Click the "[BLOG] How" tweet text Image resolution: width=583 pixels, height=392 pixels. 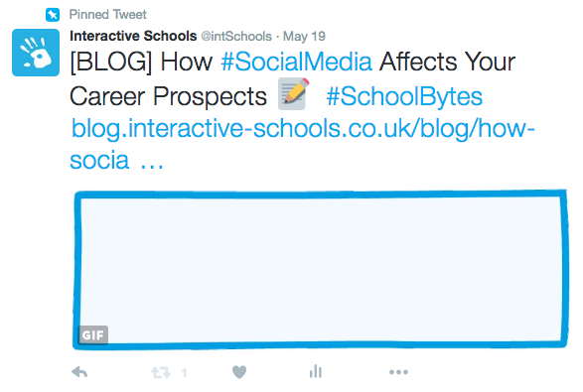(141, 62)
